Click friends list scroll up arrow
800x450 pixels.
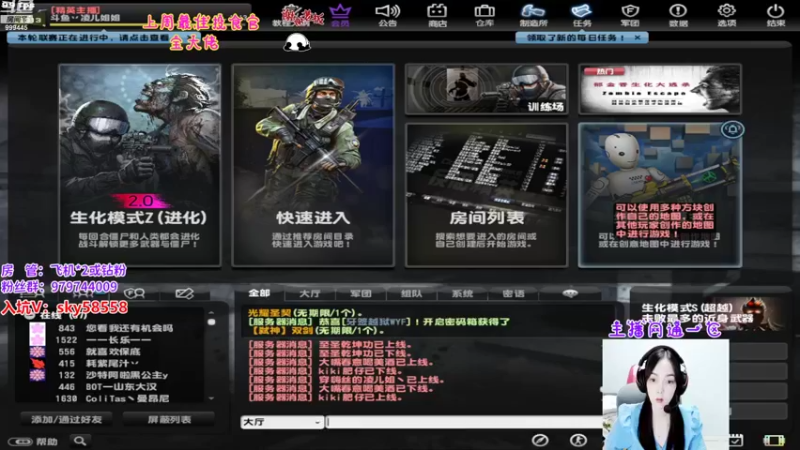coord(211,312)
